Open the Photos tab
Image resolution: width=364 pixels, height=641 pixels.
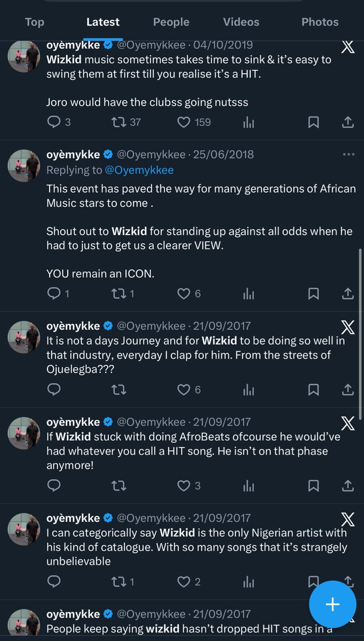pos(320,22)
